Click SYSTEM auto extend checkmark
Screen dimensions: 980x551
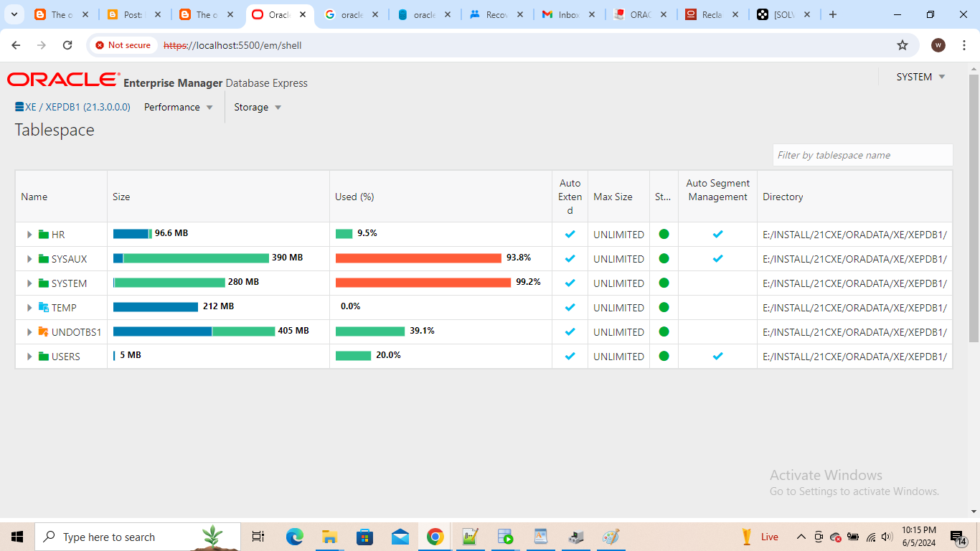[x=570, y=283]
